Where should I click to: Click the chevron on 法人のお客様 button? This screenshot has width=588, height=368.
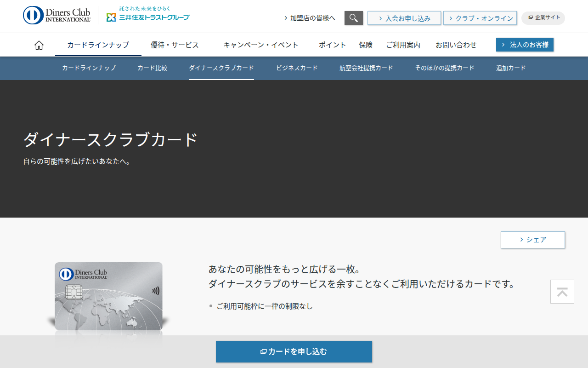[504, 45]
